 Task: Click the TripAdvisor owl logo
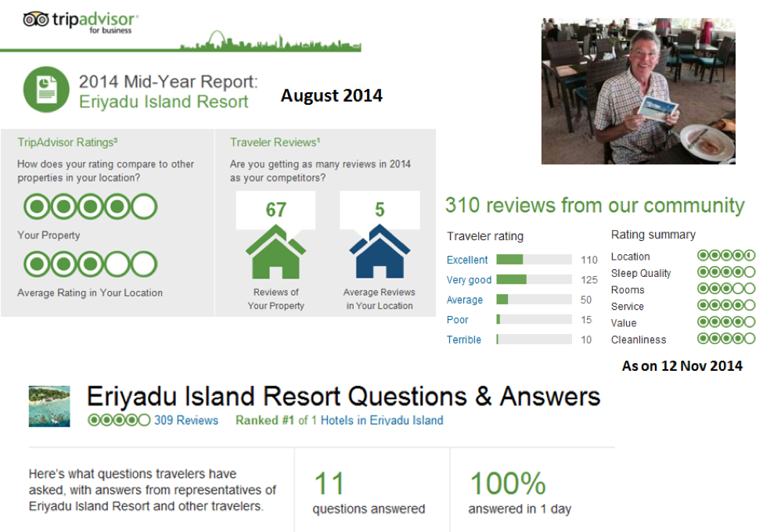36,20
